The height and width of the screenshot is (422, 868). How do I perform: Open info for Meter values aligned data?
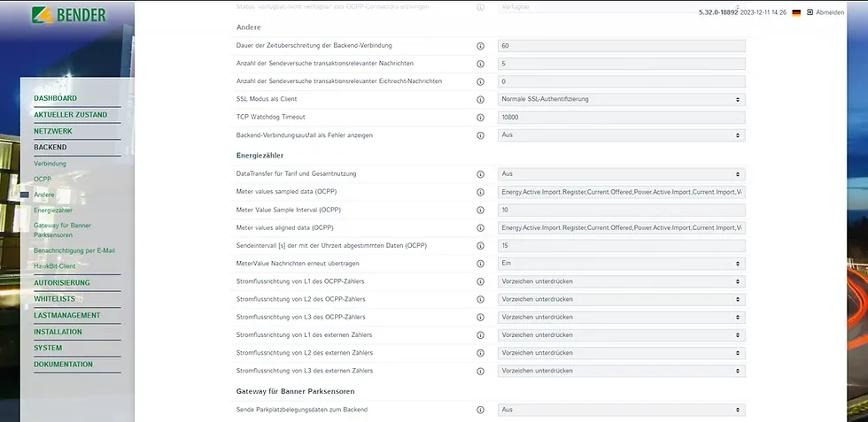click(480, 228)
